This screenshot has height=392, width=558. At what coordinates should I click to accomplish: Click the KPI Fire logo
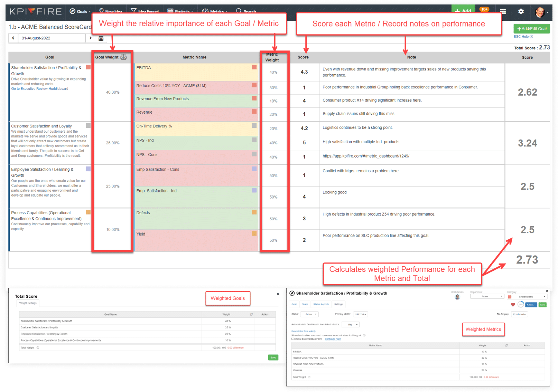pos(35,11)
